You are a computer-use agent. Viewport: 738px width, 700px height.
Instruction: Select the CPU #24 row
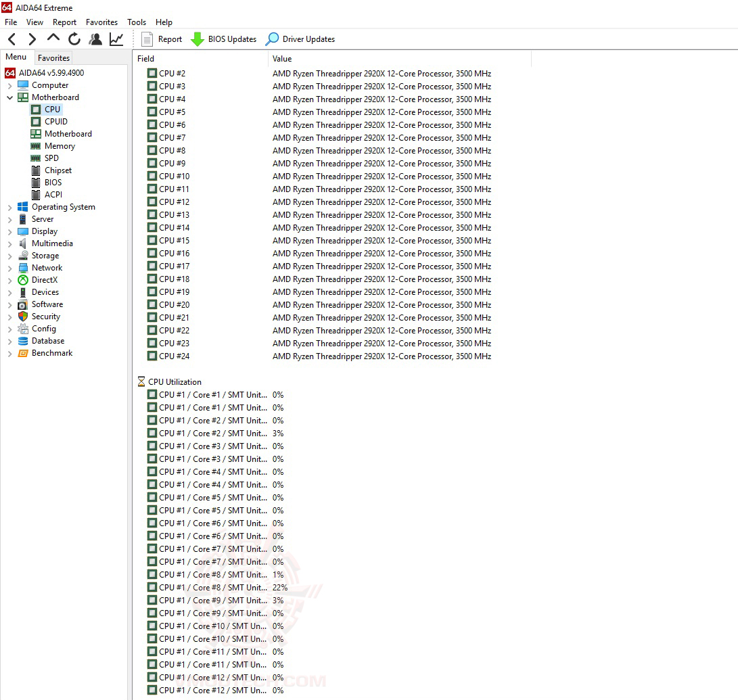click(x=319, y=356)
